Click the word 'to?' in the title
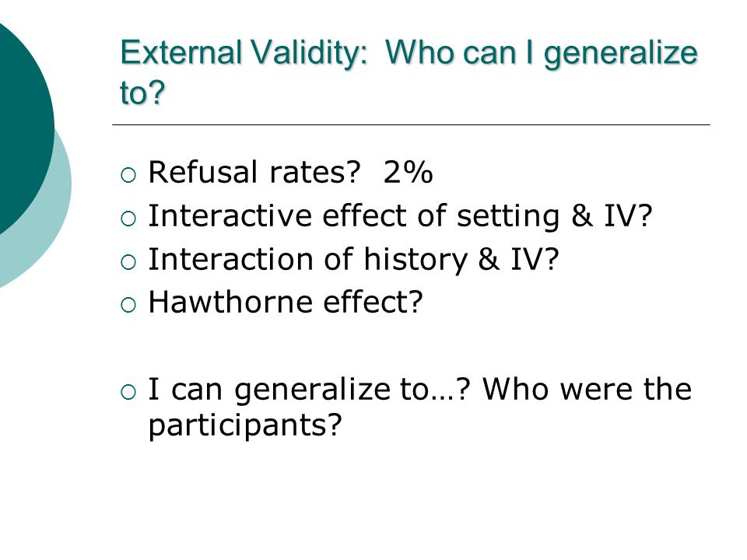The image size is (747, 560). point(142,92)
